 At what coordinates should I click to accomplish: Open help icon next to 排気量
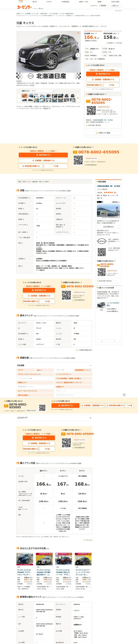pyautogui.click(x=24, y=339)
